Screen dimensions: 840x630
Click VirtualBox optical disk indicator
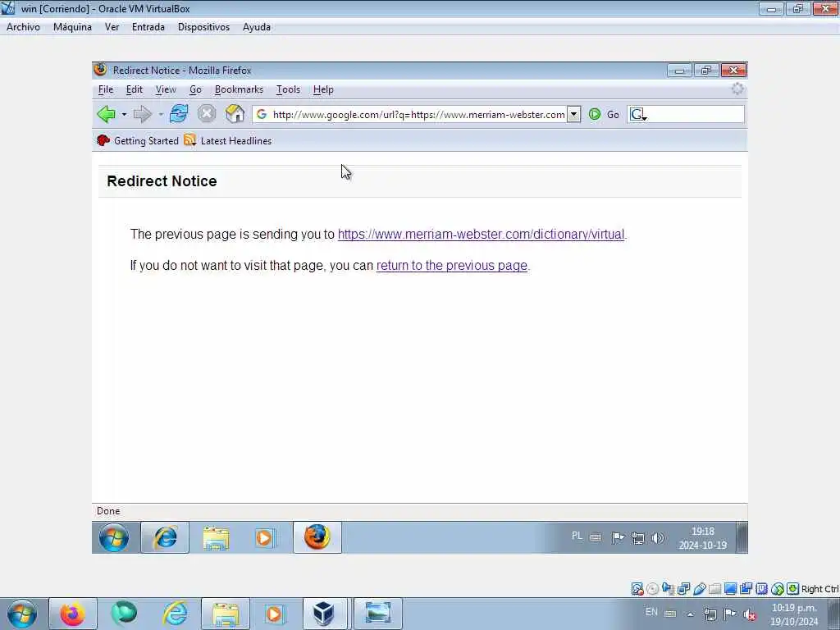pyautogui.click(x=652, y=589)
